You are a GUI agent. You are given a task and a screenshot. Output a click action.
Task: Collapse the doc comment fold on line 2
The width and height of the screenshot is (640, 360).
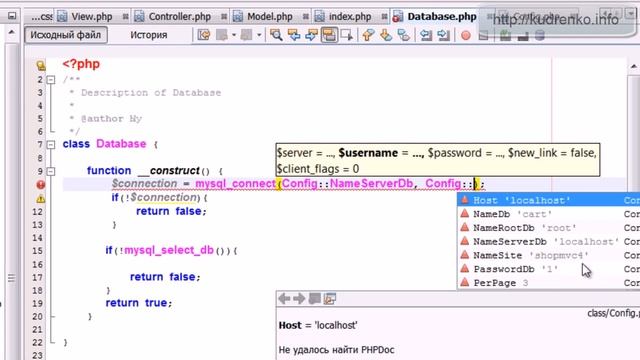coord(51,80)
